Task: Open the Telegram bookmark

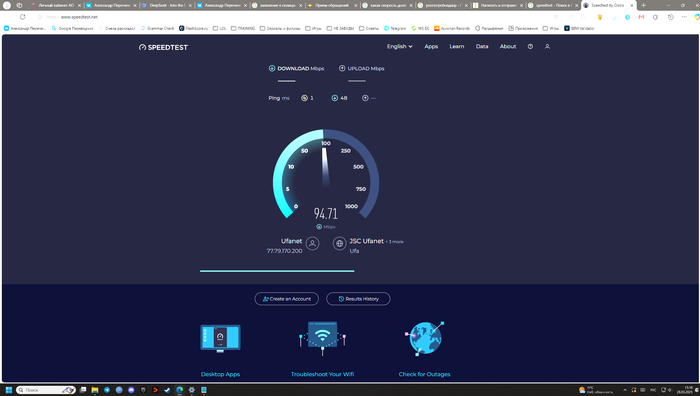Action: [395, 28]
